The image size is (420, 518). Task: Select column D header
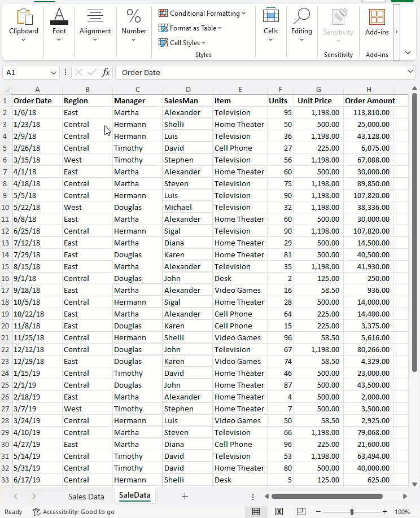click(188, 90)
